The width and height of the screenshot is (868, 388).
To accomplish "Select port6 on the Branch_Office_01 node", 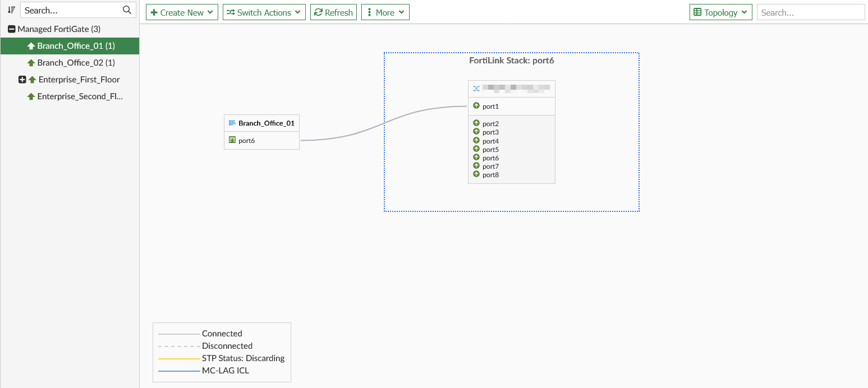I will pyautogui.click(x=246, y=141).
